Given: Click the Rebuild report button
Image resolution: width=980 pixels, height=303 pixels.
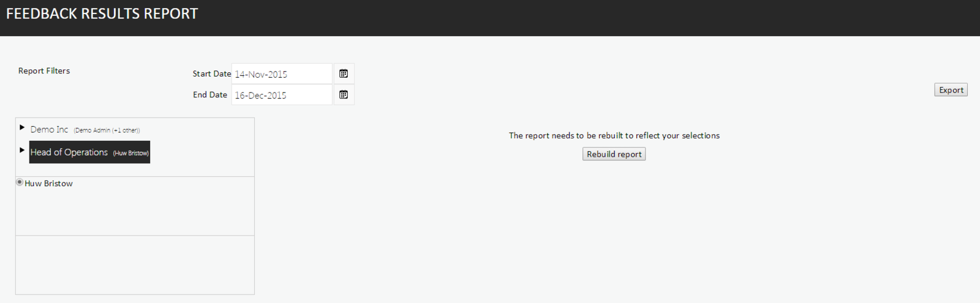Looking at the screenshot, I should [x=614, y=154].
